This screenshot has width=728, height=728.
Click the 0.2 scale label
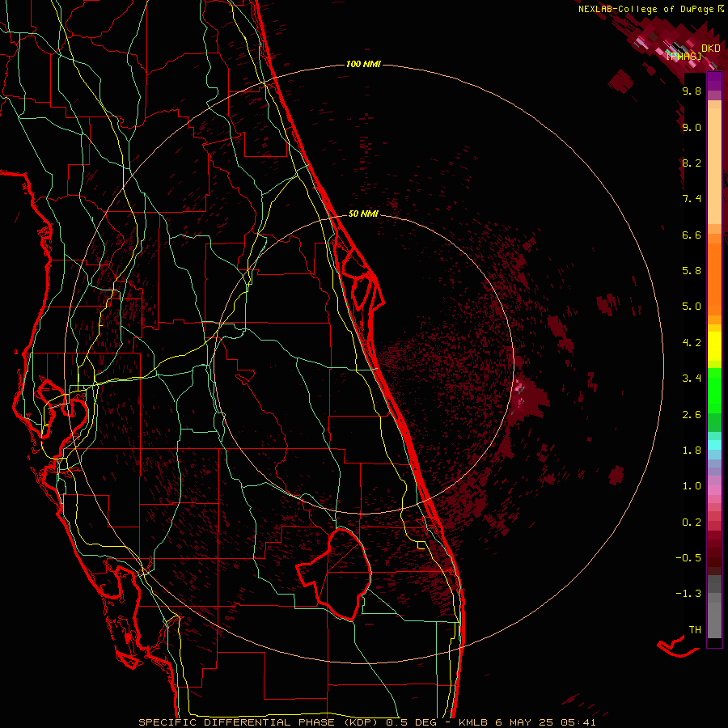point(692,523)
